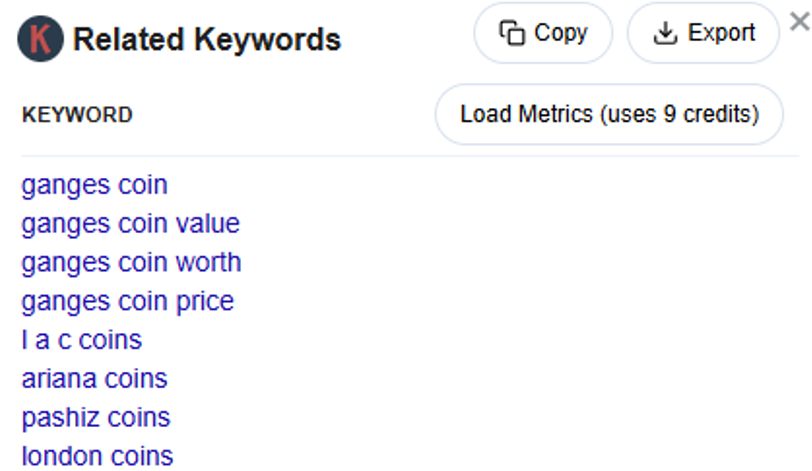Open the 'ganges coin value' link

(x=130, y=224)
